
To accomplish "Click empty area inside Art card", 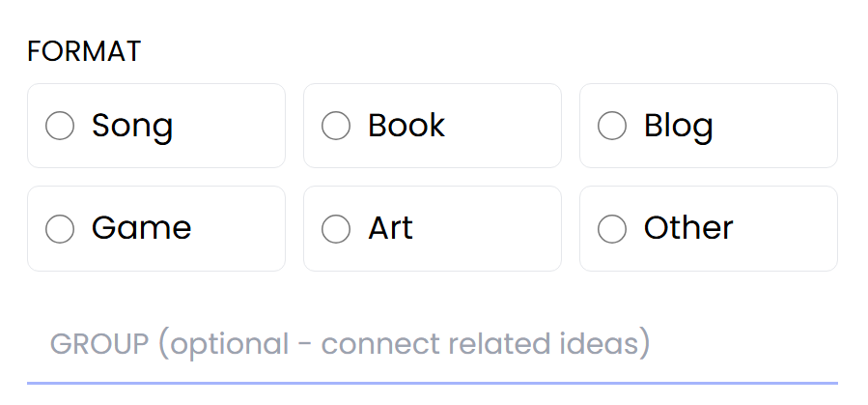I will (492, 228).
